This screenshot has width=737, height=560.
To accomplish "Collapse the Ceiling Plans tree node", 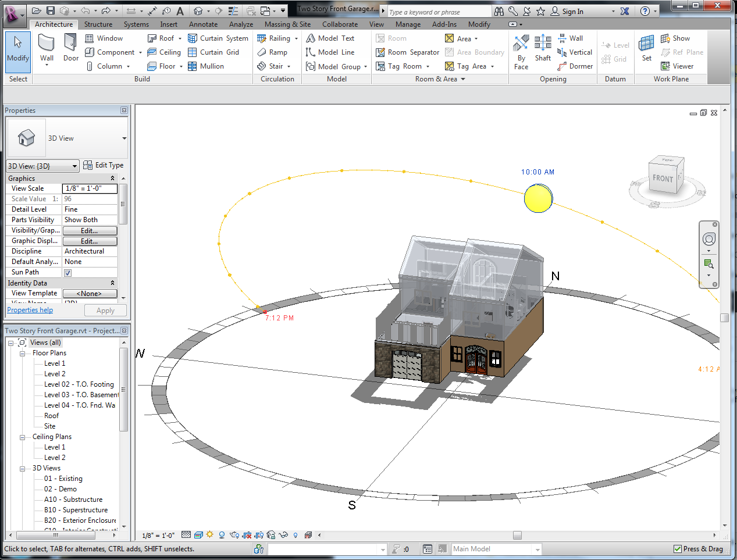I will tap(23, 437).
